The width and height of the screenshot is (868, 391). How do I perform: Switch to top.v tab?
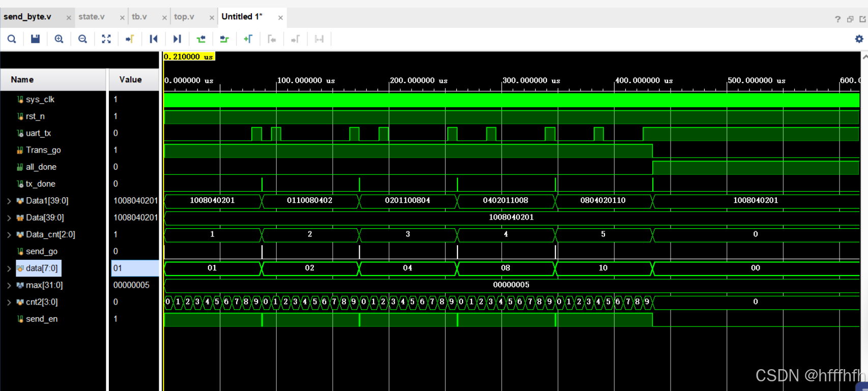(x=184, y=17)
